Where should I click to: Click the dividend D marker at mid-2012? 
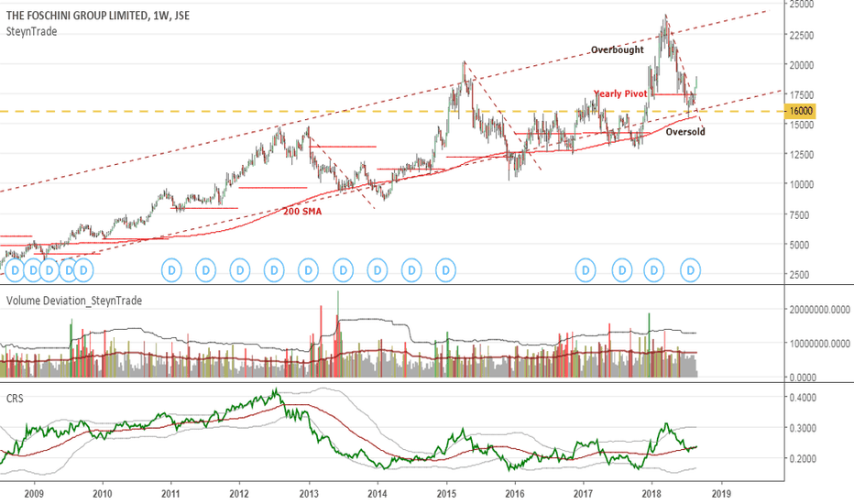(274, 270)
